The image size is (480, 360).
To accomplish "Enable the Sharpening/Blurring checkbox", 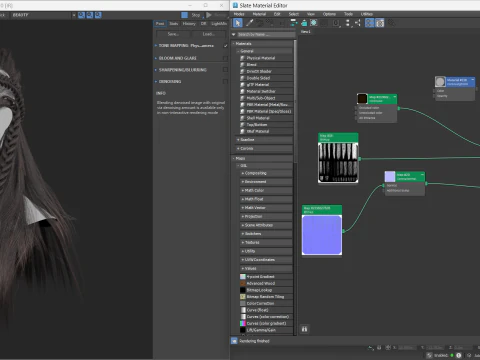I will (x=225, y=70).
